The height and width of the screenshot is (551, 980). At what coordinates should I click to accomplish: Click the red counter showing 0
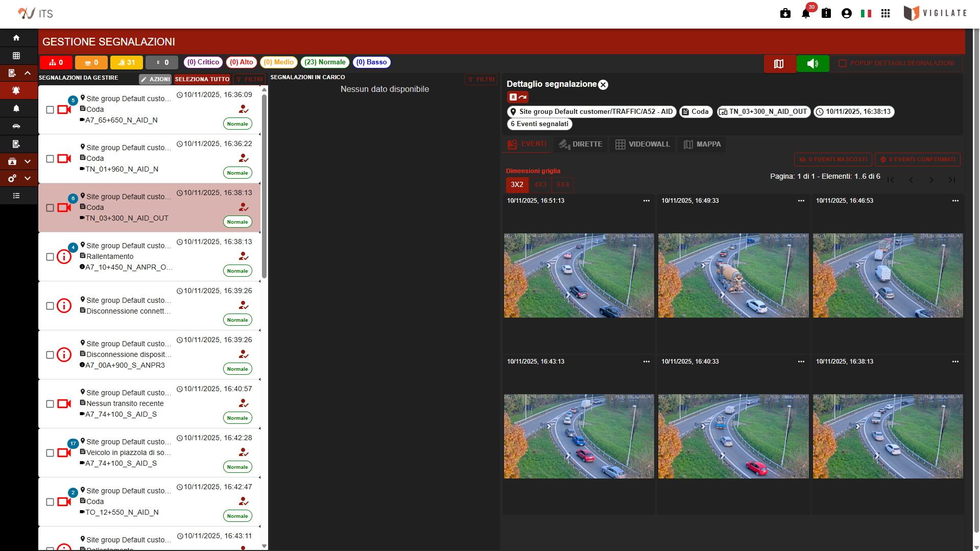[x=56, y=63]
